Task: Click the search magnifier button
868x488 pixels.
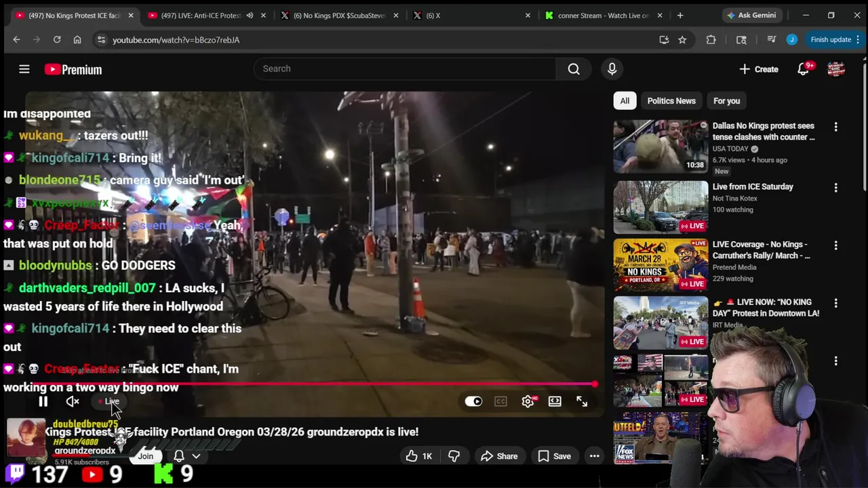Action: (x=574, y=68)
